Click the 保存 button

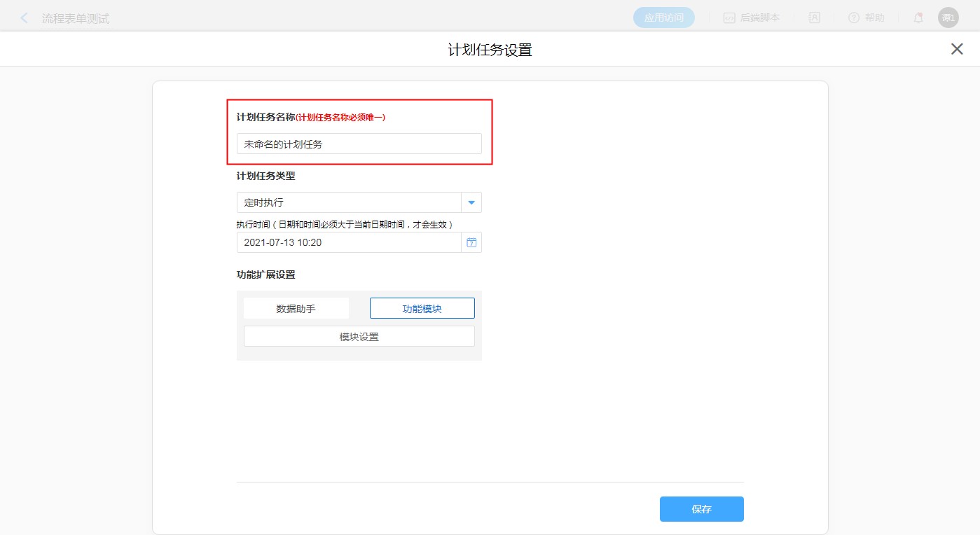(x=701, y=509)
